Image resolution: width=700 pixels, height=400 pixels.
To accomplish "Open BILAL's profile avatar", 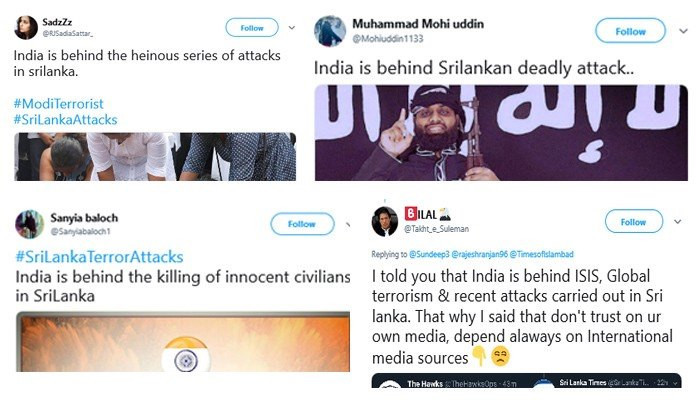I will (385, 221).
